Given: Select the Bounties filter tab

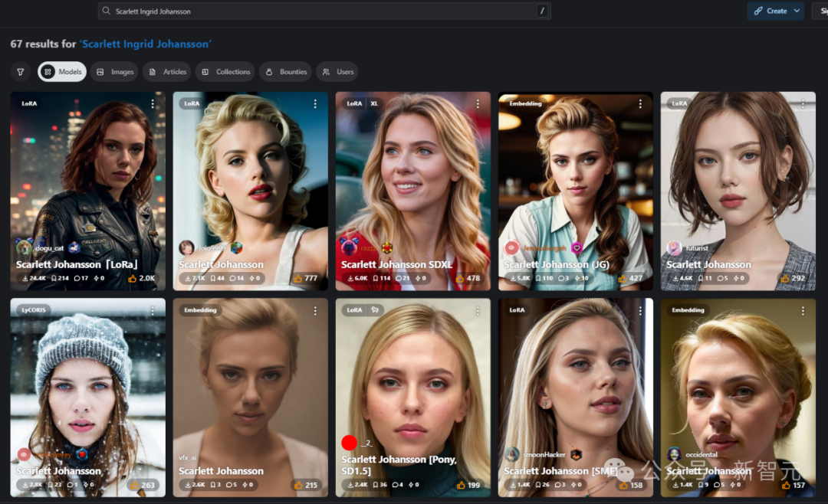Looking at the screenshot, I should click(x=285, y=72).
